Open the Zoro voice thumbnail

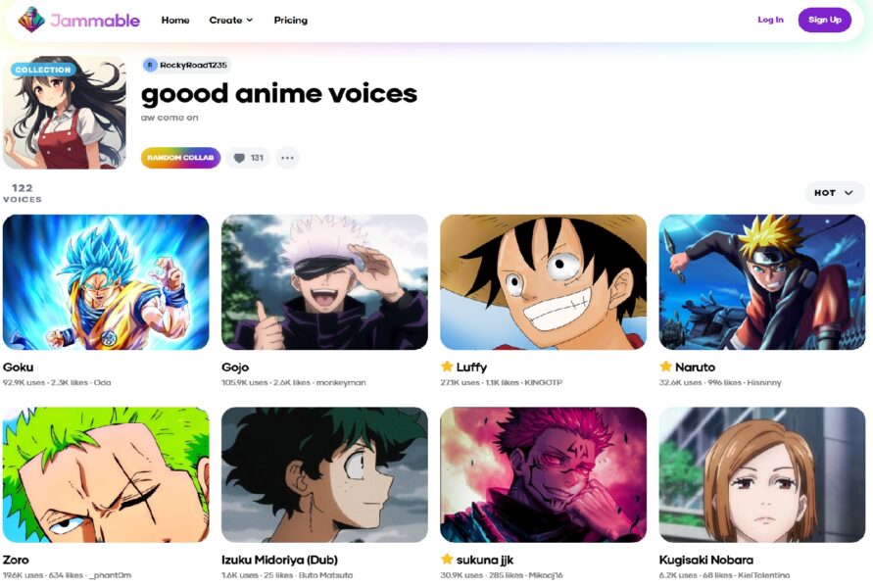click(x=106, y=475)
